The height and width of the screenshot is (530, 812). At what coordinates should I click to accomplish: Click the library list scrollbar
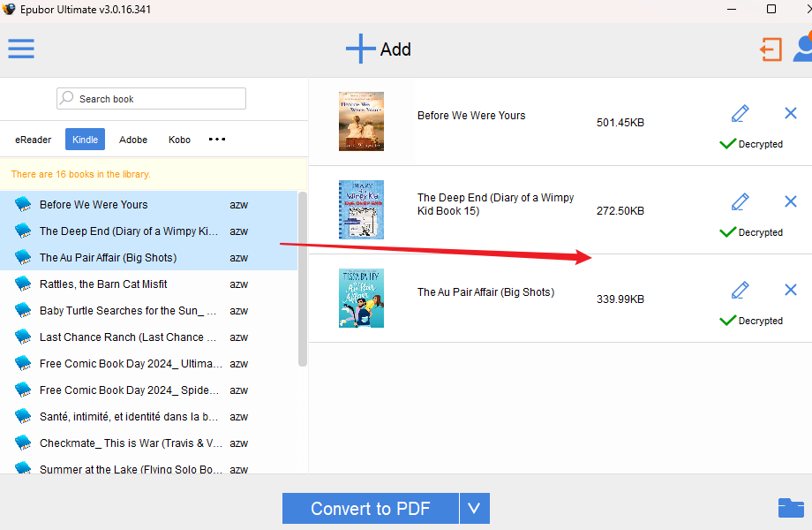coord(303,279)
